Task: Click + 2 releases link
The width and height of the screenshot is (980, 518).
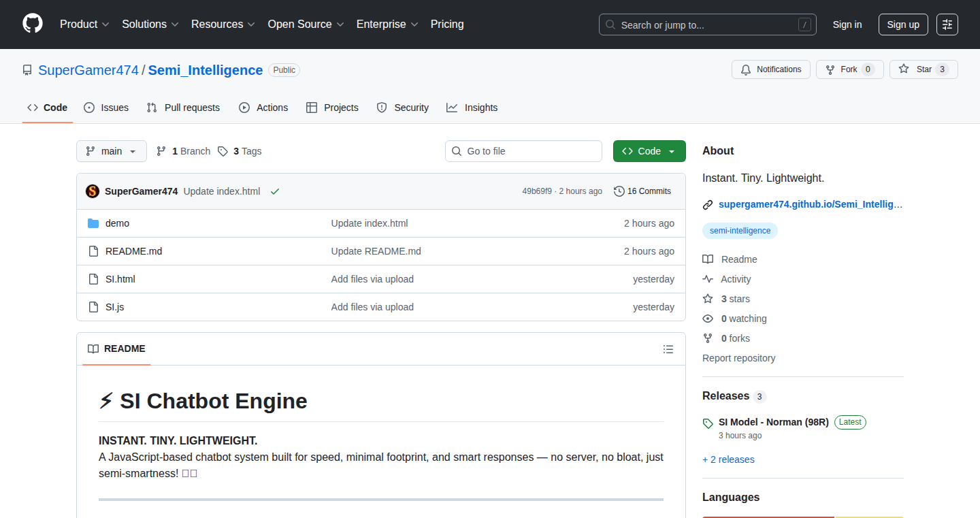Action: (728, 459)
